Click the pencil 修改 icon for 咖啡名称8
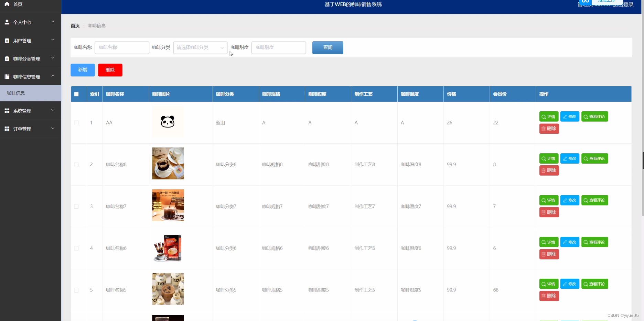Screen dimensions: 644x321 point(564,158)
